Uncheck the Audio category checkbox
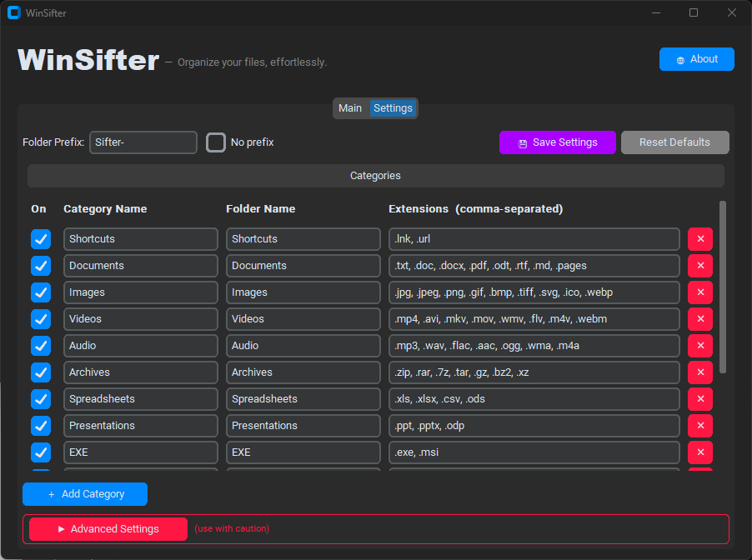 click(41, 346)
